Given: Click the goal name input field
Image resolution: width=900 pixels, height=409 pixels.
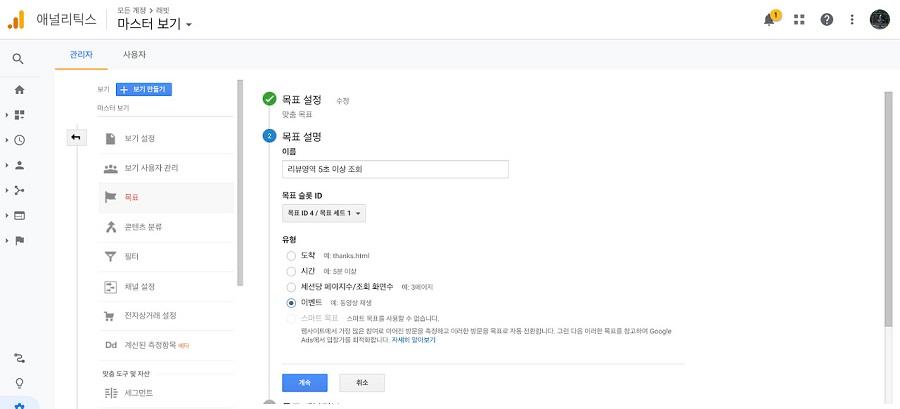Looking at the screenshot, I should [x=395, y=169].
